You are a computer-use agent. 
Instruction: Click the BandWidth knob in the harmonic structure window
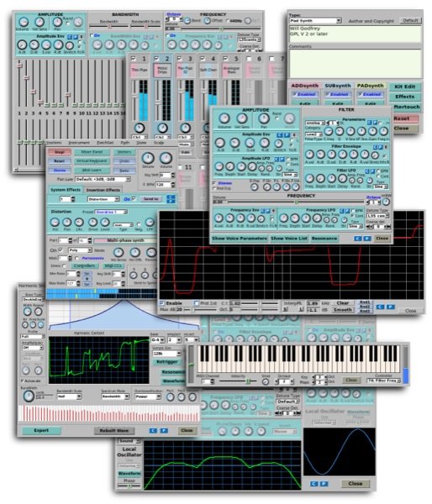tap(29, 396)
